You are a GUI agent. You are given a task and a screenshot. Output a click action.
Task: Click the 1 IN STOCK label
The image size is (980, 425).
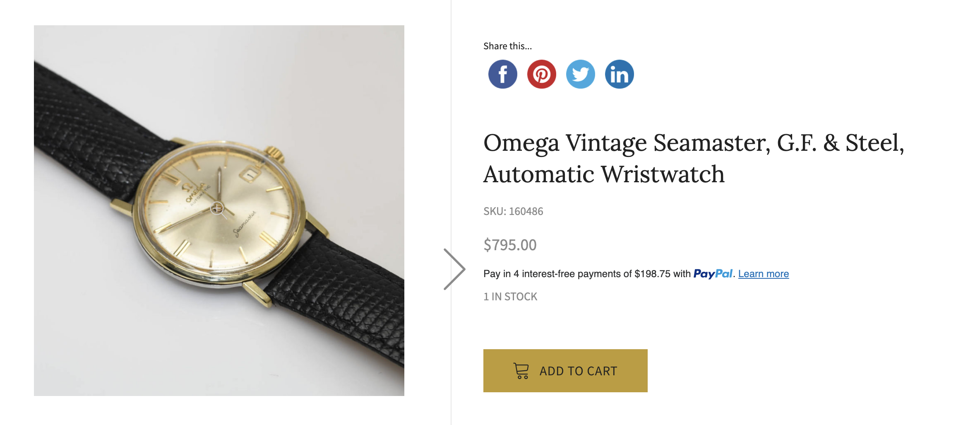pos(510,297)
